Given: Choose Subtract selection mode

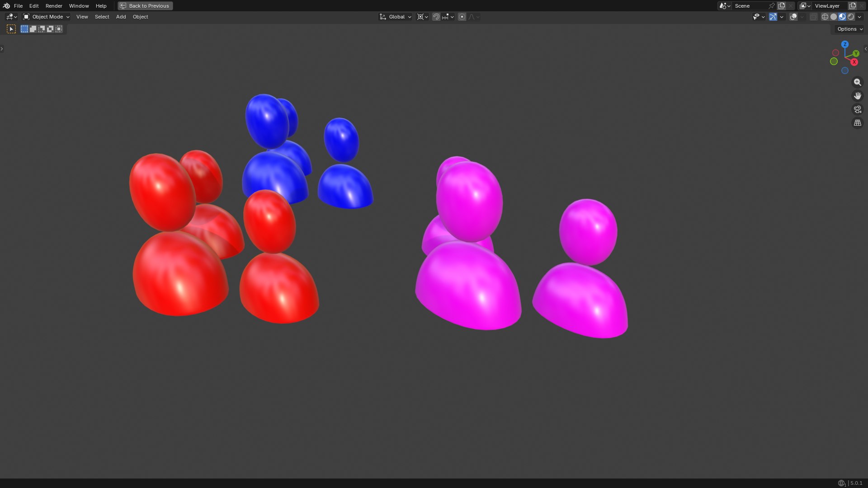Looking at the screenshot, I should pos(42,29).
